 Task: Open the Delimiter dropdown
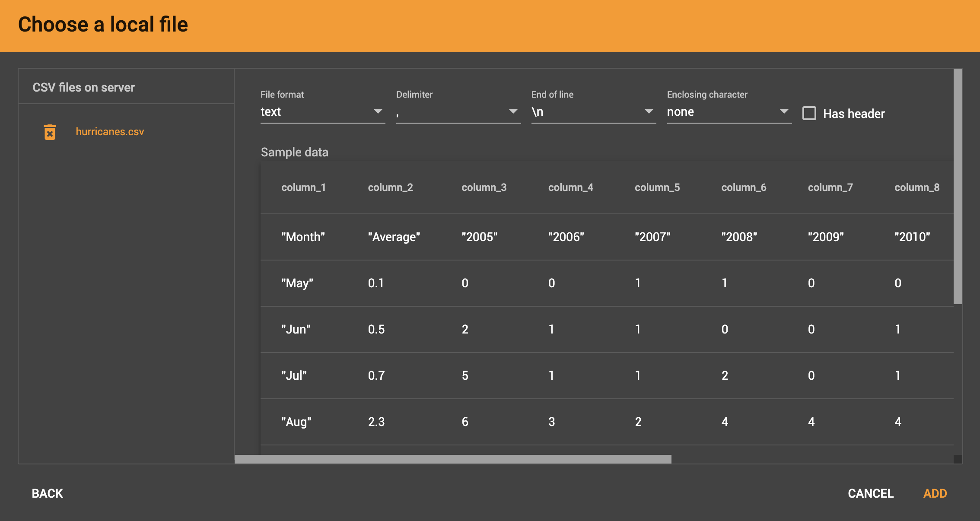click(x=513, y=112)
